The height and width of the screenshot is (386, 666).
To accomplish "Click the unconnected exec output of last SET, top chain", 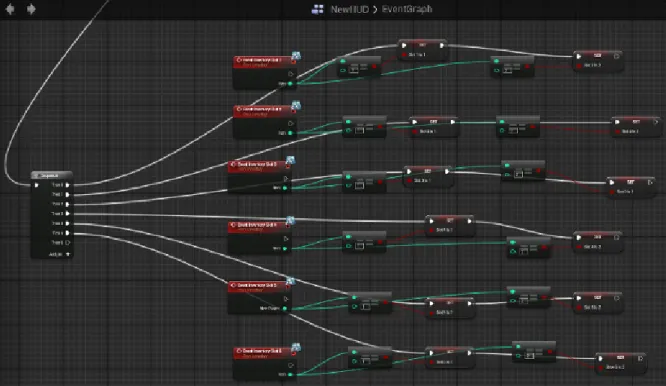I will coord(617,56).
